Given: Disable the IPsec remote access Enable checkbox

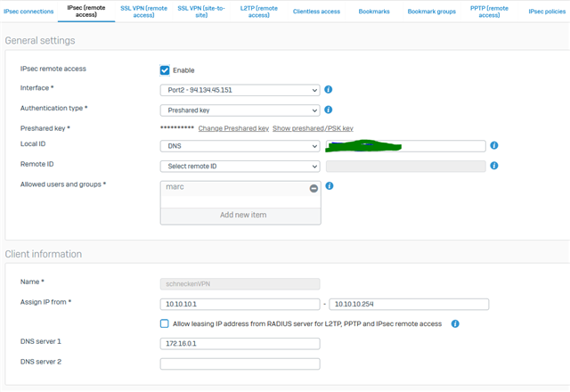Looking at the screenshot, I should pyautogui.click(x=165, y=69).
